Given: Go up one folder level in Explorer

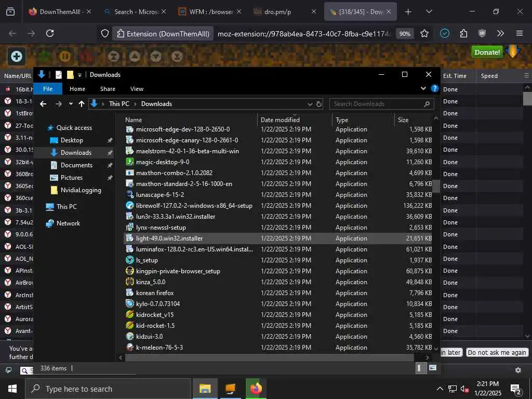Looking at the screenshot, I should click(x=82, y=104).
